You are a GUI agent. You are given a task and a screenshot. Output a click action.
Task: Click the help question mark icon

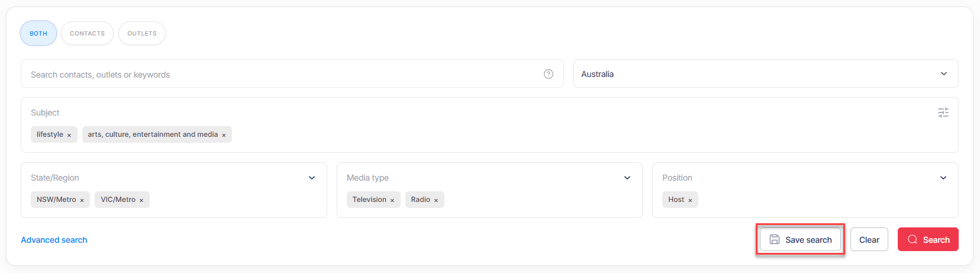[549, 74]
